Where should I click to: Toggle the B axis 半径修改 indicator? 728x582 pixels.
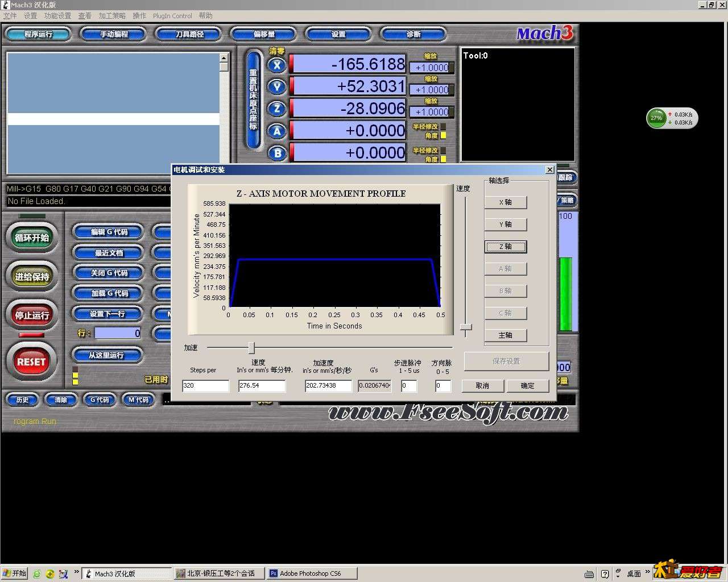[443, 151]
